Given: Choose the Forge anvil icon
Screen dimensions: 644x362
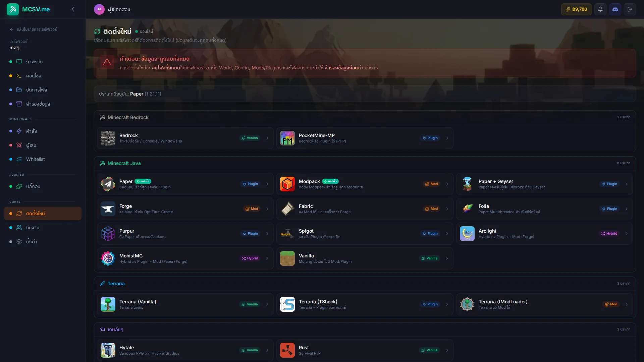Looking at the screenshot, I should click(x=108, y=209).
